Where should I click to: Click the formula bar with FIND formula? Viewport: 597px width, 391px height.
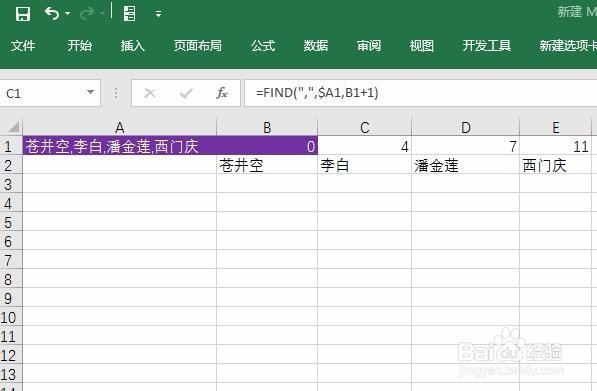click(421, 93)
